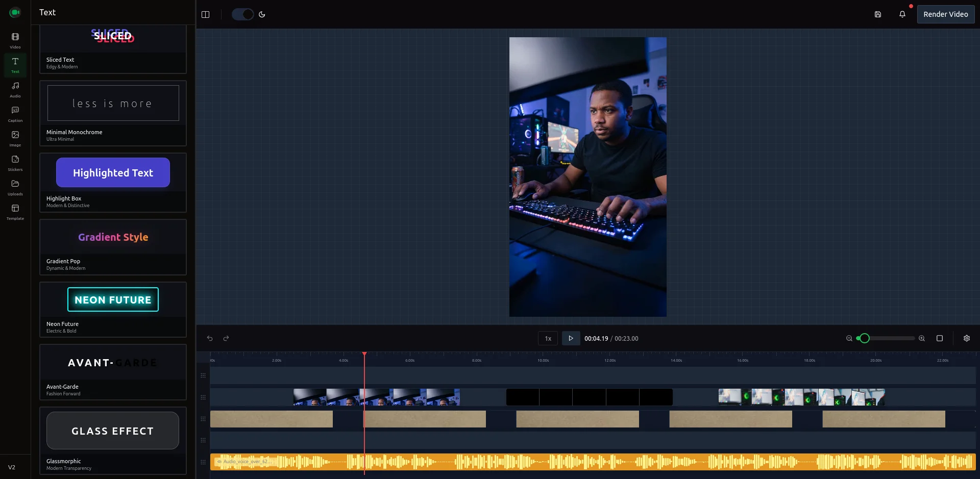Open the Uploads panel
This screenshot has width=980, height=479.
pyautogui.click(x=15, y=187)
